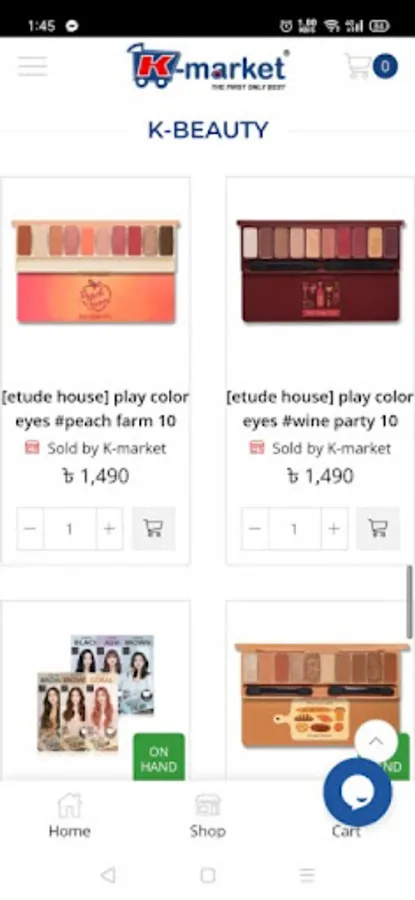Viewport: 415px width, 900px height.
Task: Tap the K-market logo
Action: (x=208, y=66)
